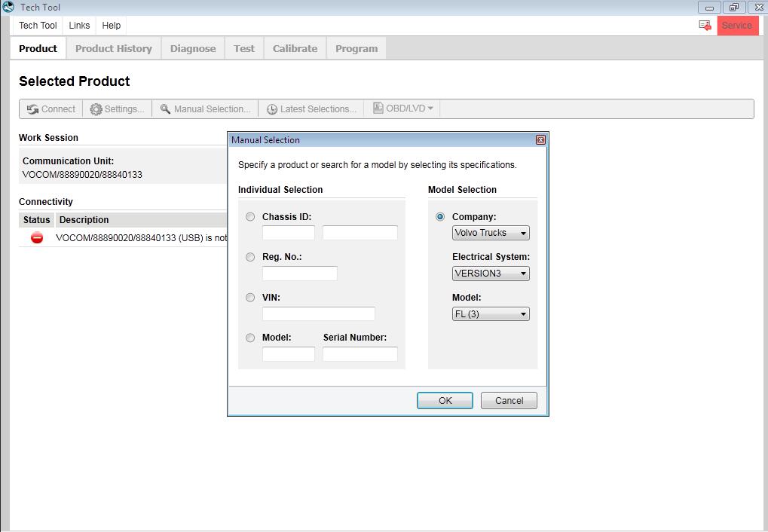Click the red Service button
This screenshot has width=768, height=532.
click(737, 26)
